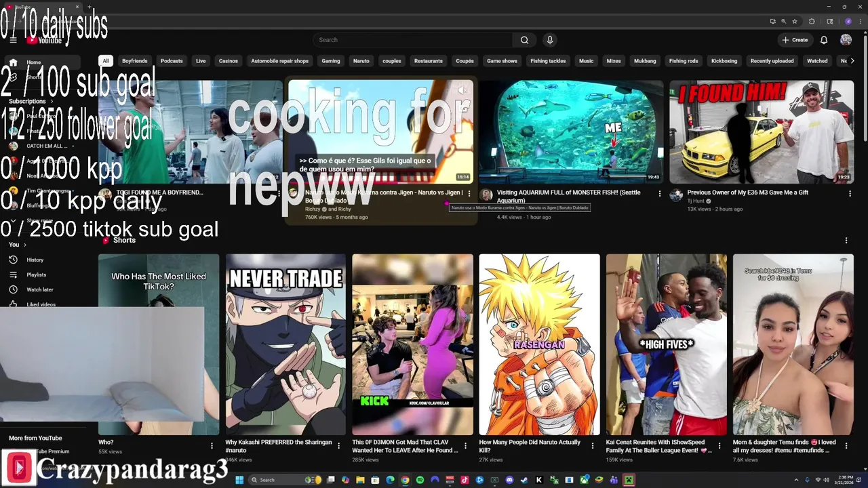Viewport: 868px width, 488px height.
Task: Open the Shorts shelf options menu
Action: (x=846, y=241)
